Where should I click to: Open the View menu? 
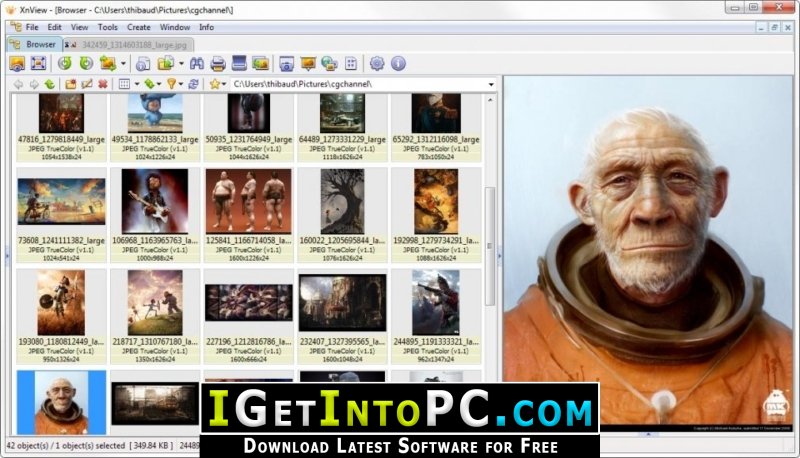pyautogui.click(x=79, y=28)
